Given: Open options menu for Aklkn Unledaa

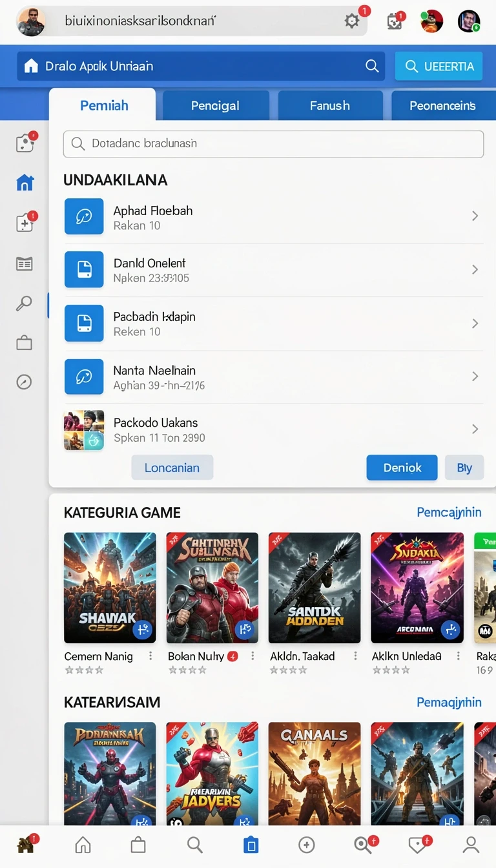Looking at the screenshot, I should point(458,656).
